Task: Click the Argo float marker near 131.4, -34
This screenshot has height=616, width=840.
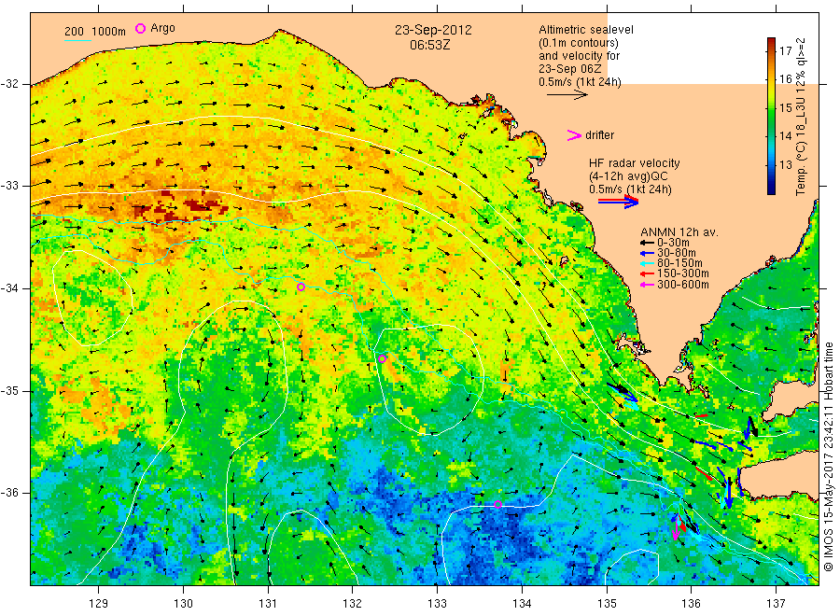Action: point(301,287)
